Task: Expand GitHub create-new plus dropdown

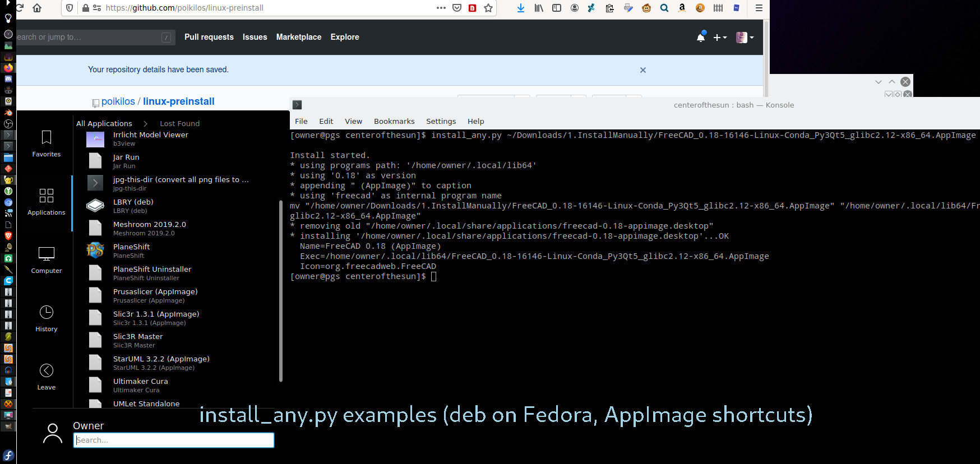Action: tap(720, 38)
